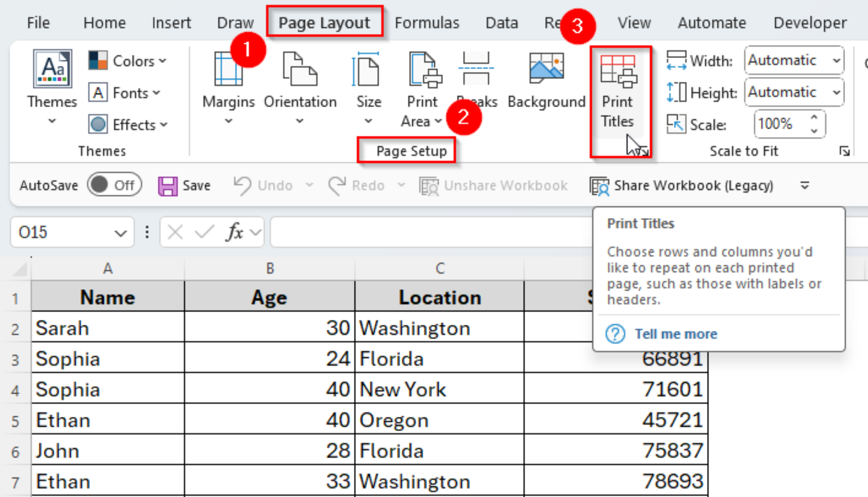Expand the Width dropdown in Scale to Fit

[x=836, y=60]
